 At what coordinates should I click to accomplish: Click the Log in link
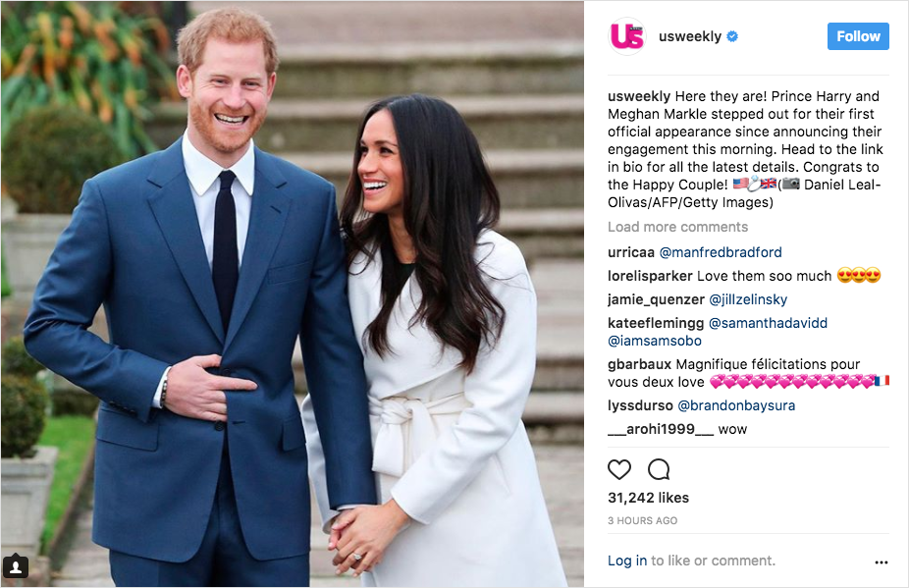point(627,561)
